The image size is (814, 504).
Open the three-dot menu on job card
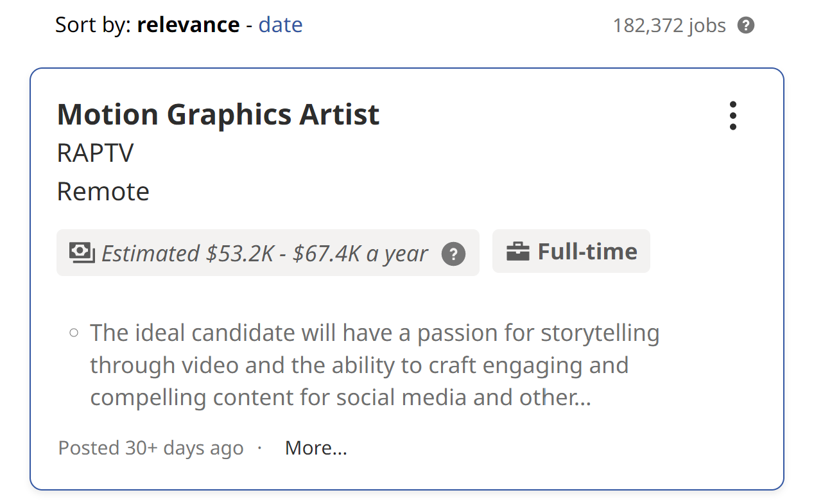tap(732, 116)
